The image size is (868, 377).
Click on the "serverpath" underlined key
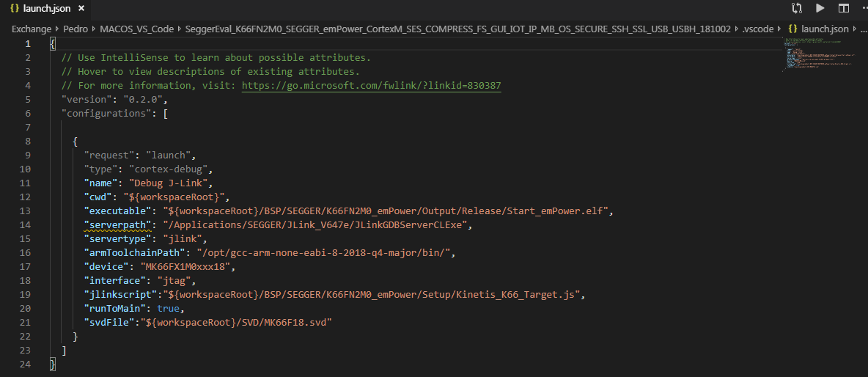[x=117, y=224]
